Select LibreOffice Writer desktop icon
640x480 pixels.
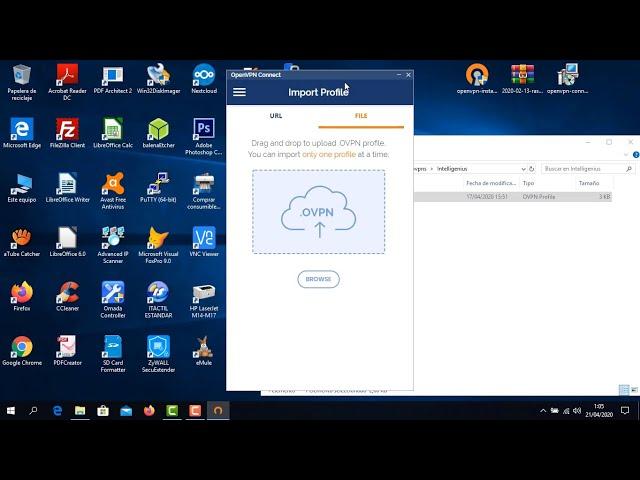pos(67,188)
